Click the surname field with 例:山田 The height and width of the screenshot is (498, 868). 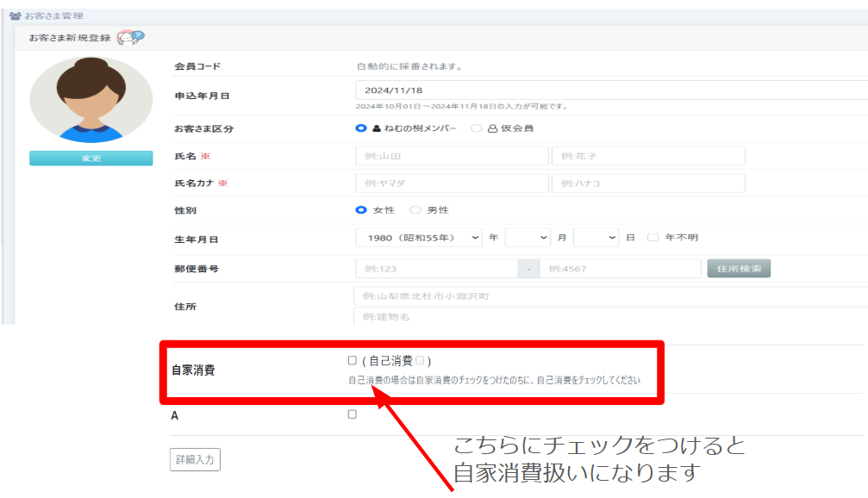pyautogui.click(x=452, y=156)
